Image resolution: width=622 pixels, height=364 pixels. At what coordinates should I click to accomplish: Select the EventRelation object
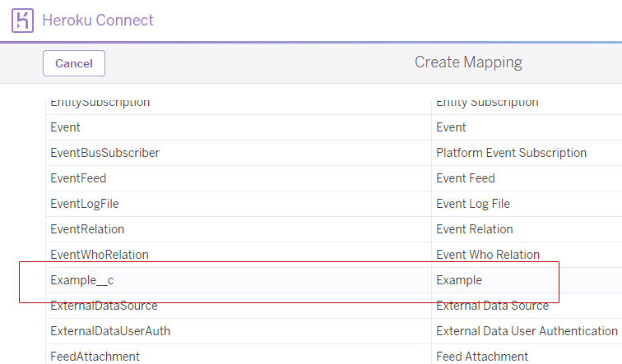pyautogui.click(x=87, y=229)
